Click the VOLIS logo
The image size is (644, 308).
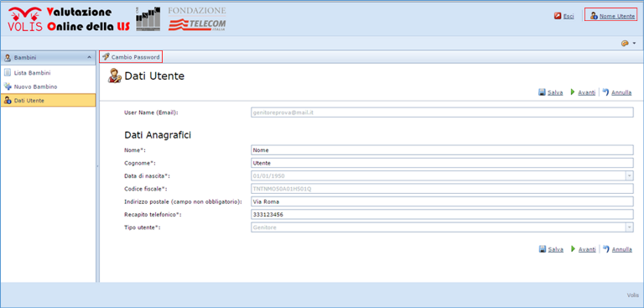(25, 19)
